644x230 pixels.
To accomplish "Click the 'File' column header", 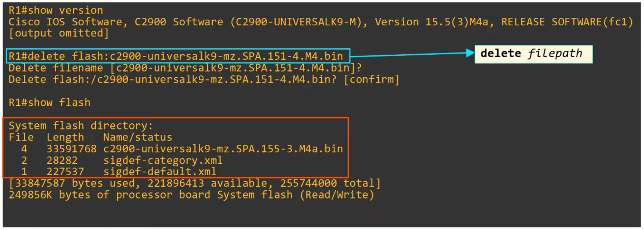I will [x=21, y=137].
